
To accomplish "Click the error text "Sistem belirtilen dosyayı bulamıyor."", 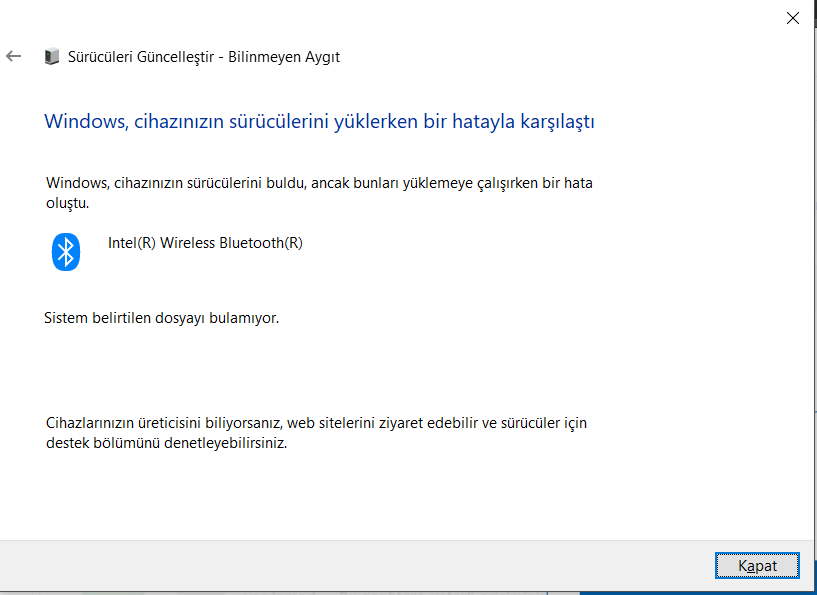I will click(162, 318).
